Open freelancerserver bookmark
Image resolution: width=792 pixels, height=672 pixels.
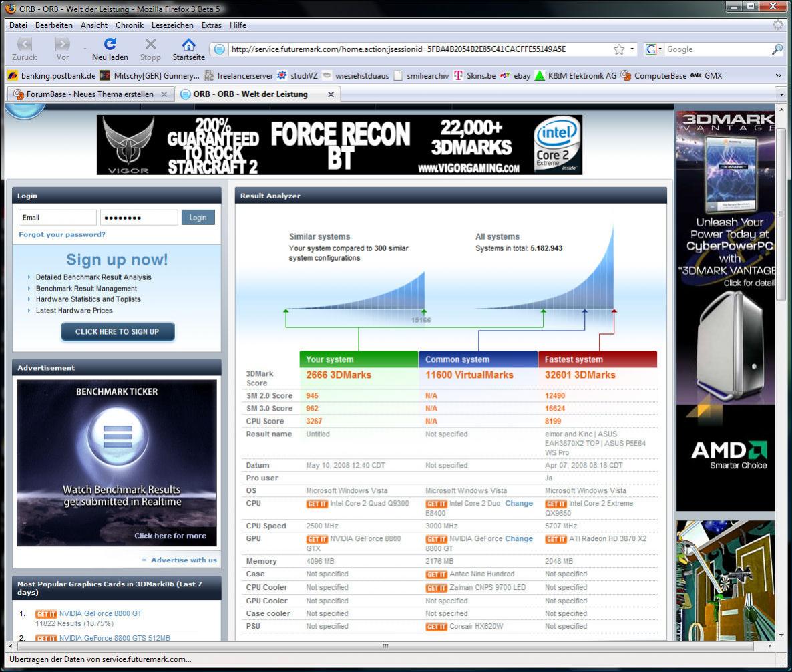point(238,75)
